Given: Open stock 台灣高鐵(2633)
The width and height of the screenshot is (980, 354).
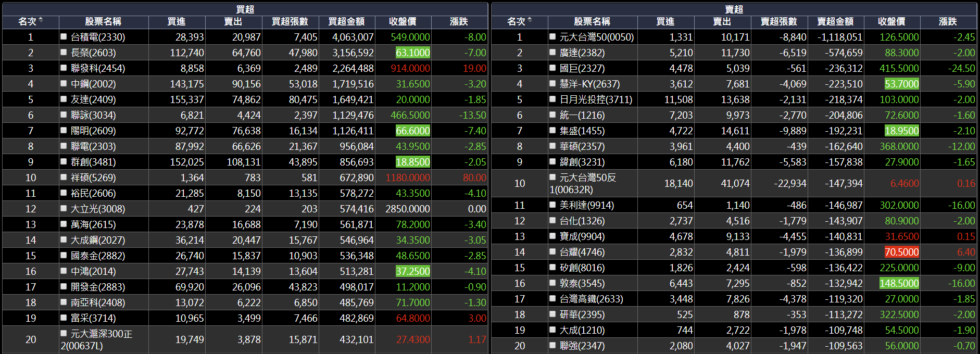Looking at the screenshot, I should click(x=592, y=299).
